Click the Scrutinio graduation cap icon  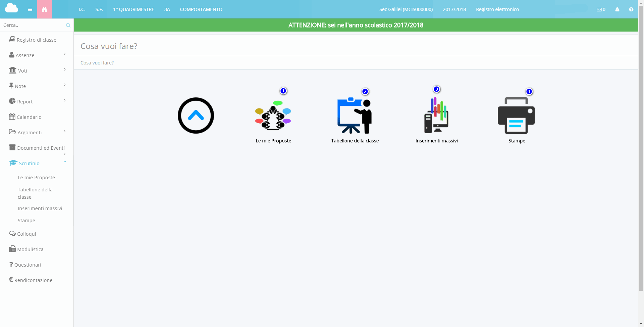(x=13, y=163)
